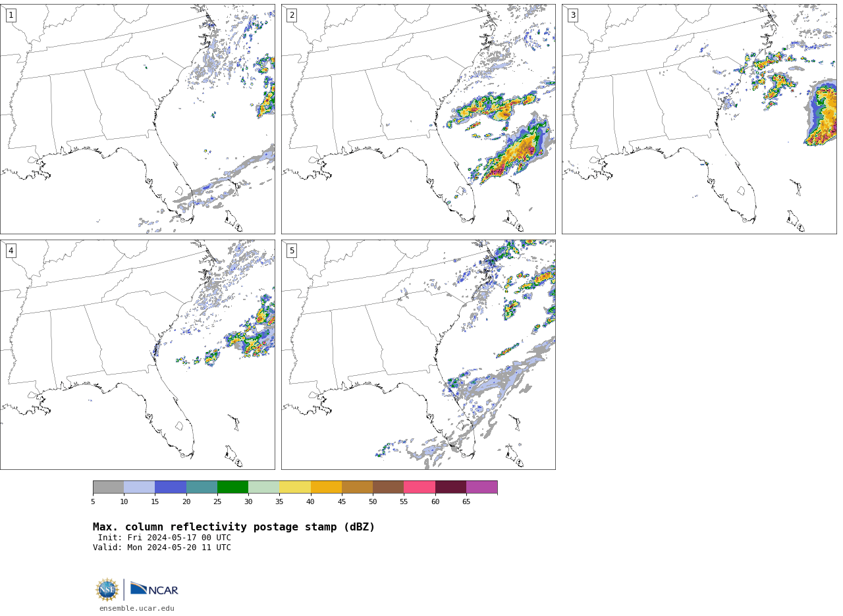Click the NSF logo icon

107,589
